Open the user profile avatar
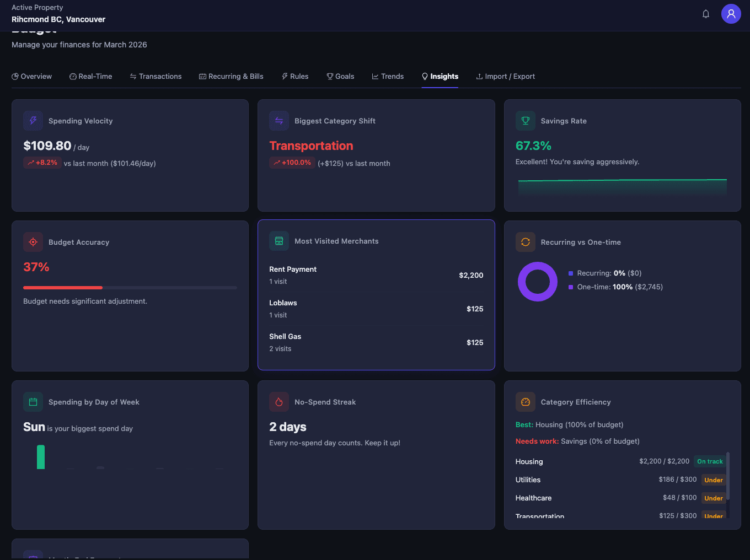 (x=731, y=14)
